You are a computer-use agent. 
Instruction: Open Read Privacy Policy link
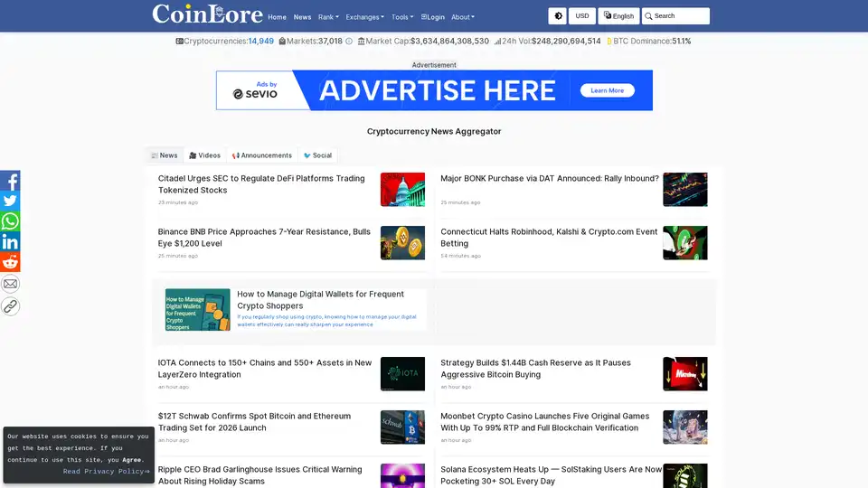[106, 472]
